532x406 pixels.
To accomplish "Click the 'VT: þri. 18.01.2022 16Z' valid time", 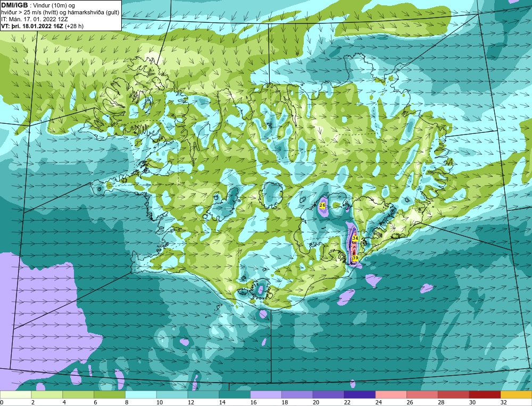I will 32,26.
